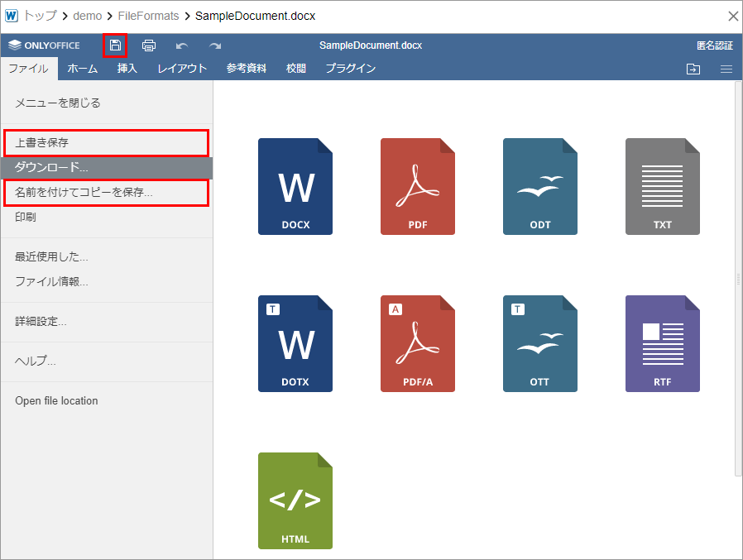Select 上書き保存 menu item

107,142
